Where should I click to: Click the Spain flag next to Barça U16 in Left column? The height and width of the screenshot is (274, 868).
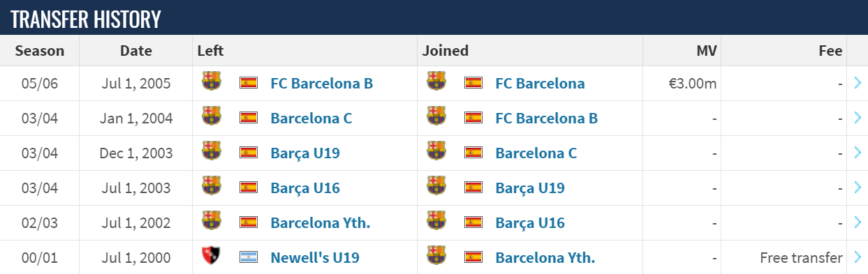pos(249,188)
